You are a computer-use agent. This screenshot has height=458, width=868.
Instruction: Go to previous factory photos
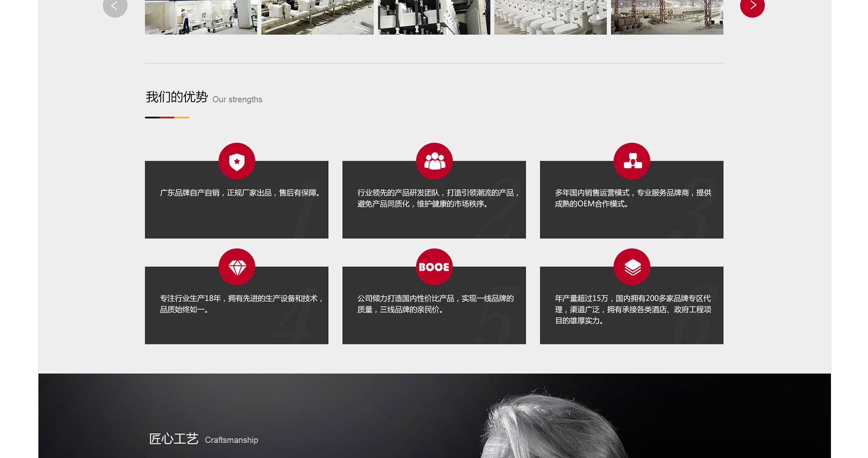pos(115,6)
